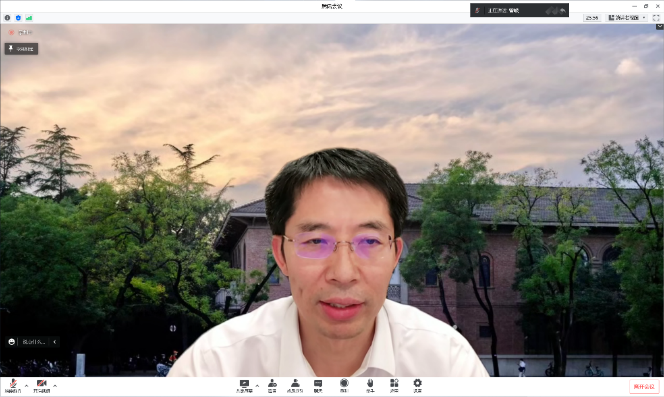
Task: Open the speaker view layout dropdown
Action: (627, 18)
